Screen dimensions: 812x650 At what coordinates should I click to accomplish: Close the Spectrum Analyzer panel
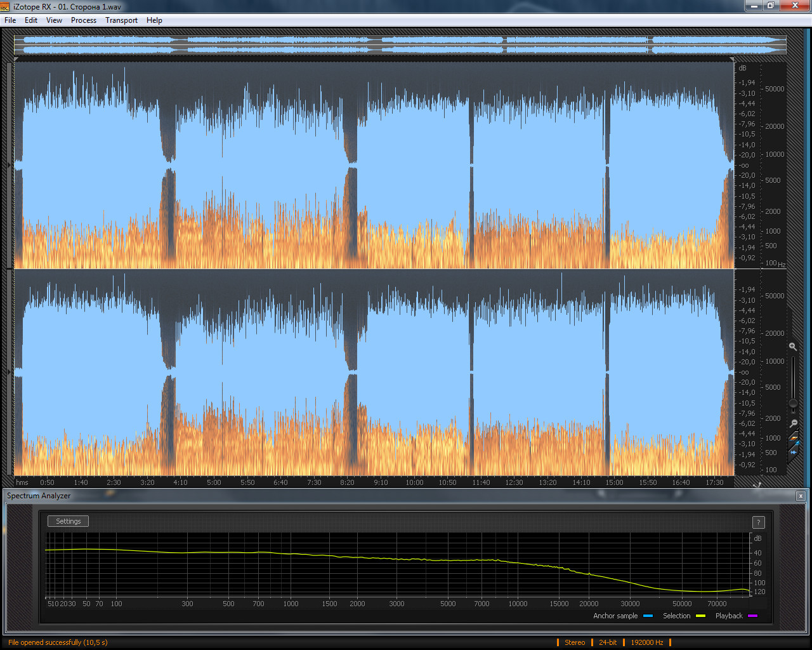[801, 496]
